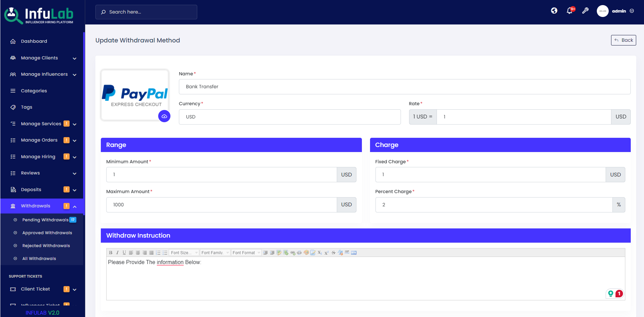Expand the Manage Clients menu

39,58
